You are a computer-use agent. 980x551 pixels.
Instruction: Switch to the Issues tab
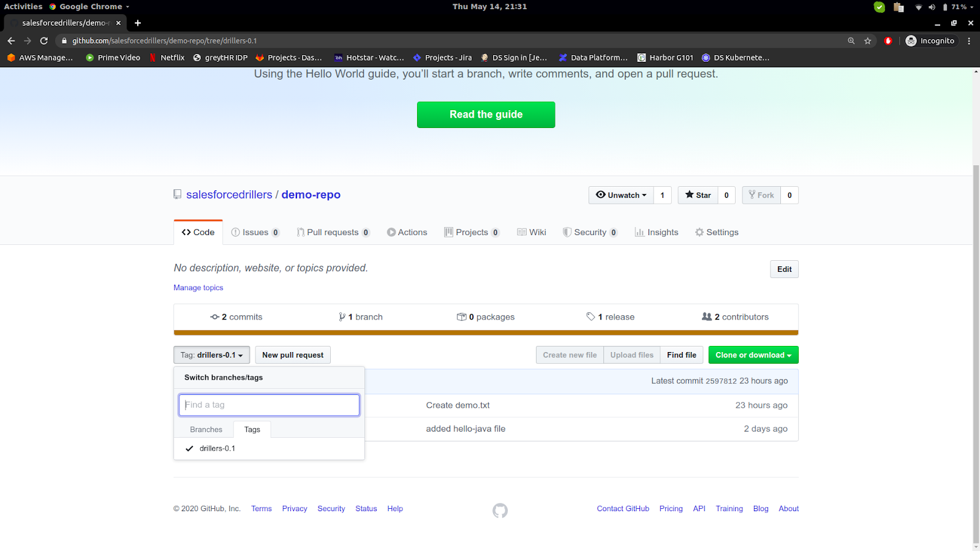pyautogui.click(x=255, y=232)
